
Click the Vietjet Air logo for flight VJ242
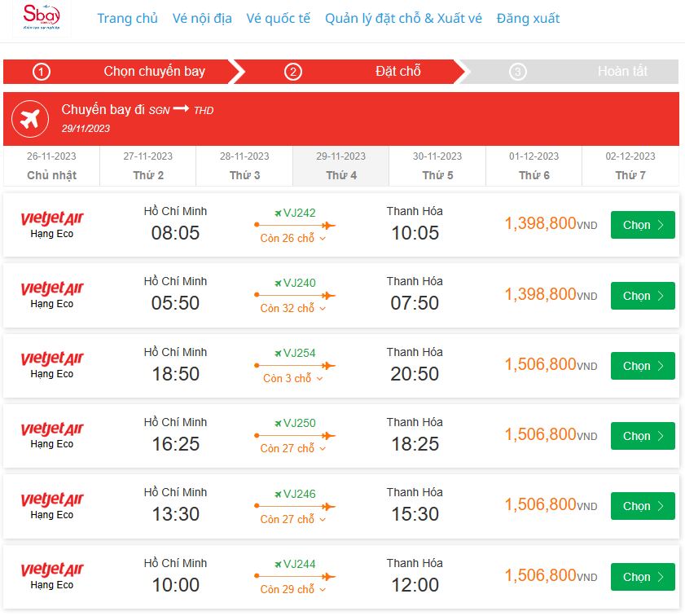click(52, 218)
